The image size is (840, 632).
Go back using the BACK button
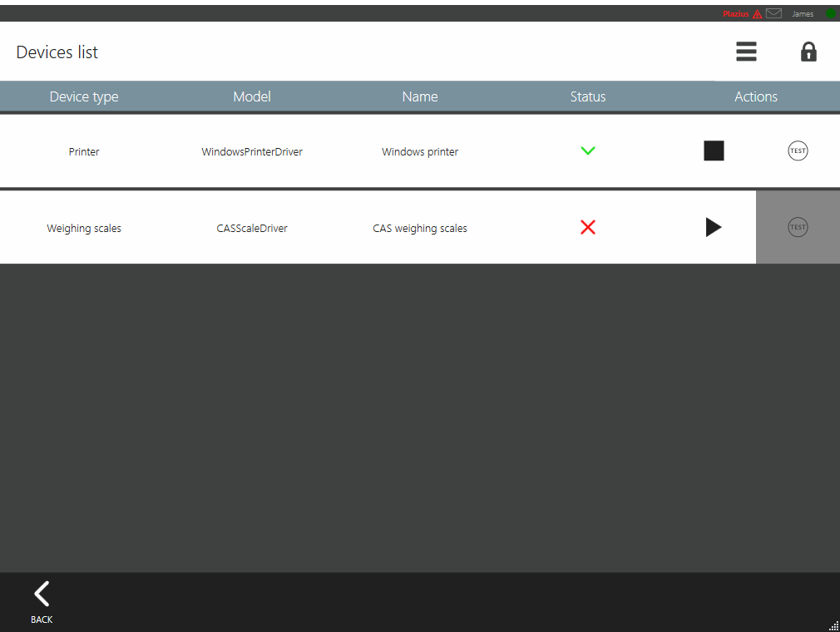point(42,602)
